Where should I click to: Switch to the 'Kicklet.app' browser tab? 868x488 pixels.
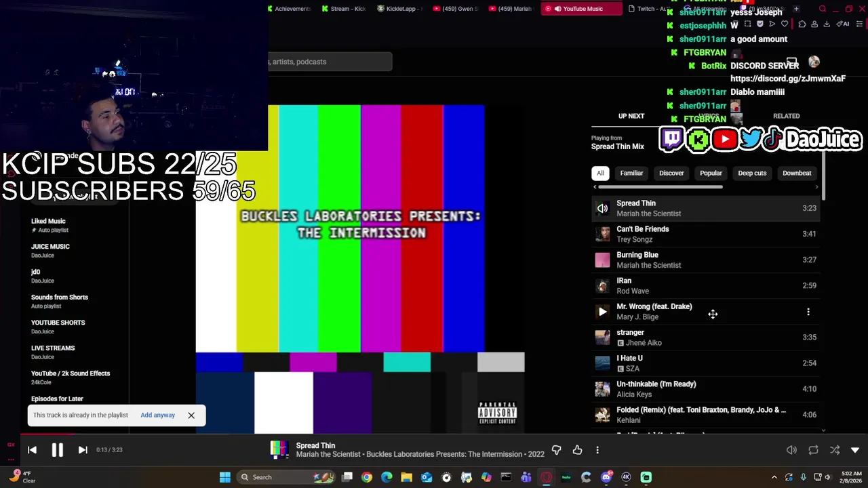click(x=400, y=9)
